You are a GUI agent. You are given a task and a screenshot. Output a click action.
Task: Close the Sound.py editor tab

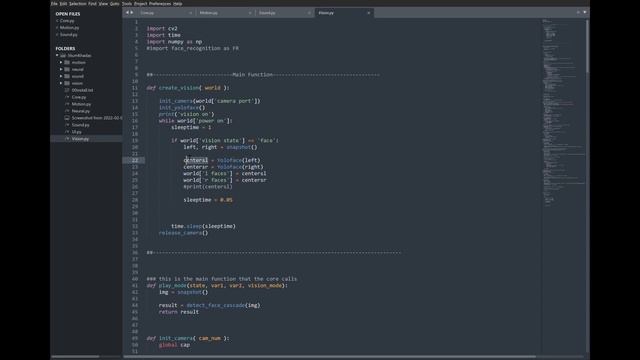click(309, 13)
